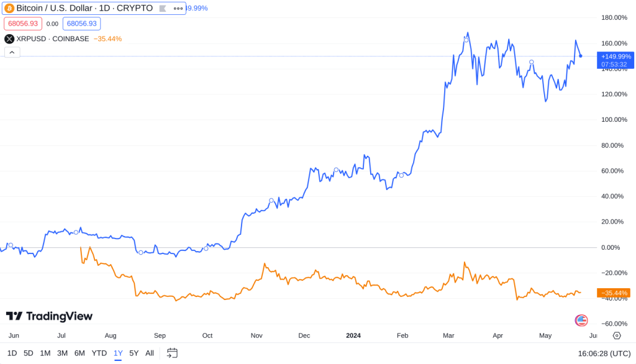Click the flag icon next to the symbol title
The image size is (636, 364).
(163, 8)
